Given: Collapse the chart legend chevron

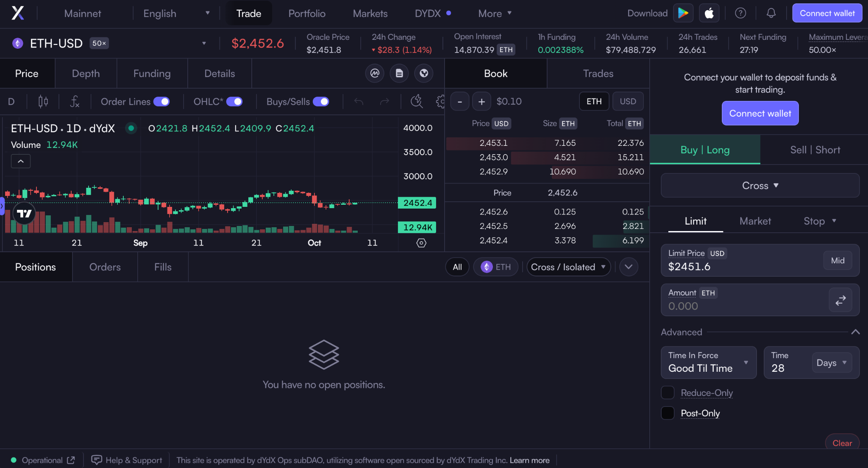Looking at the screenshot, I should point(20,161).
